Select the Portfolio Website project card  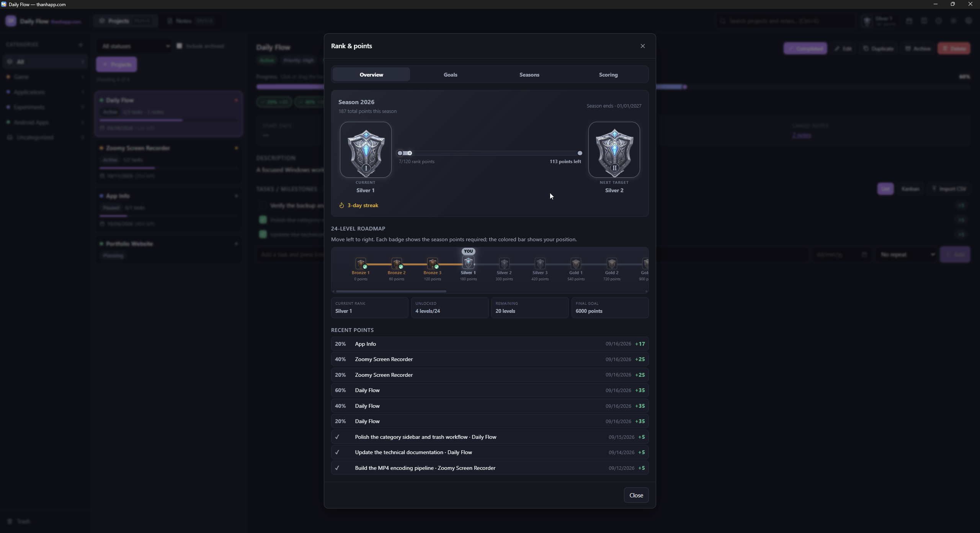[168, 250]
